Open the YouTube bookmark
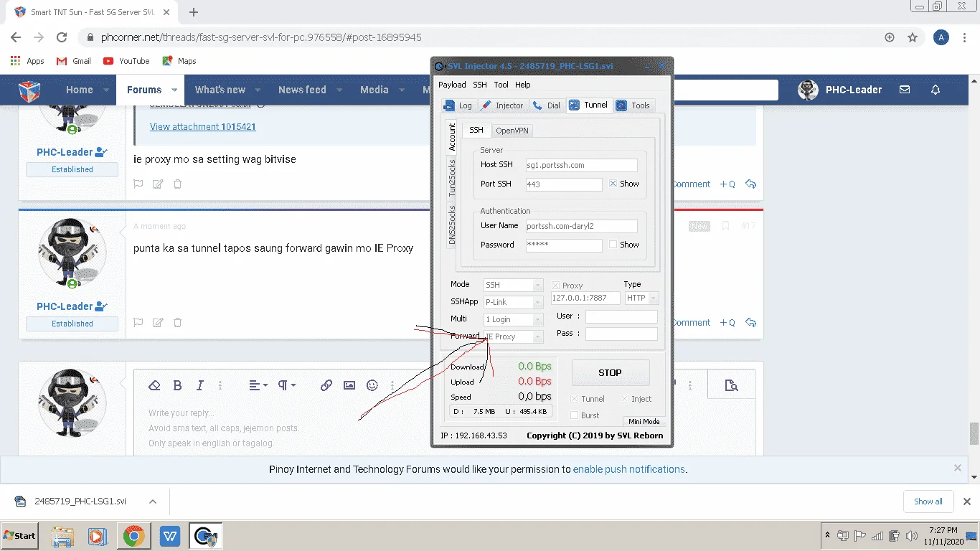 click(x=126, y=61)
